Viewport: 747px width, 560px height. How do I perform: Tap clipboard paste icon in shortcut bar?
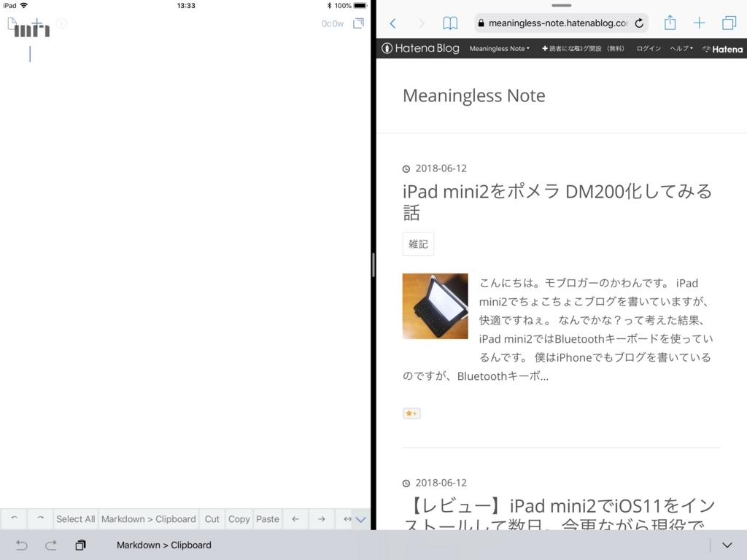[80, 545]
